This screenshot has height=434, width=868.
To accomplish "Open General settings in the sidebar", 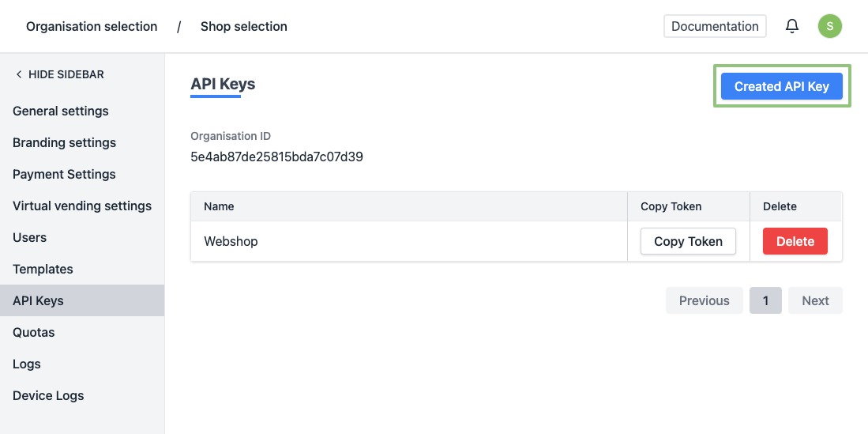I will click(x=61, y=111).
